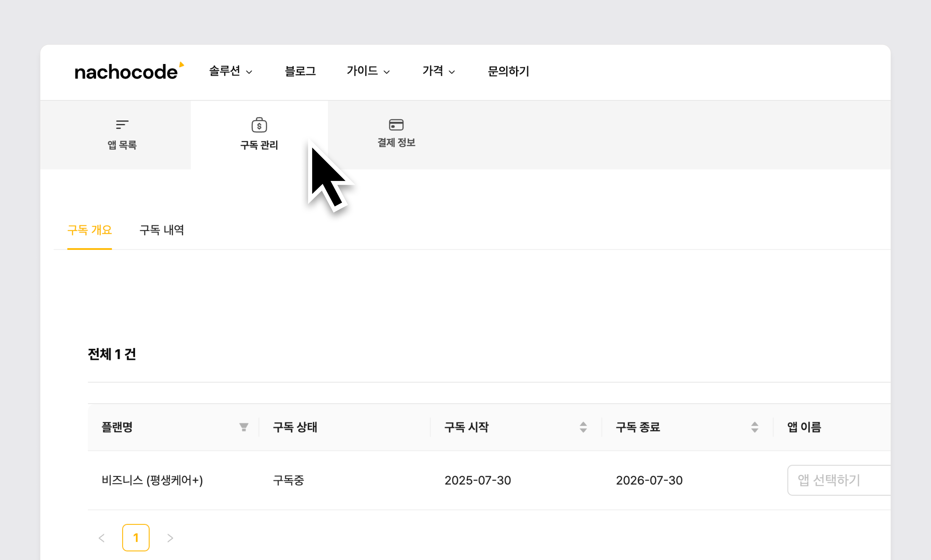Expand the 가이드 dropdown menu
The height and width of the screenshot is (560, 931).
pyautogui.click(x=368, y=71)
